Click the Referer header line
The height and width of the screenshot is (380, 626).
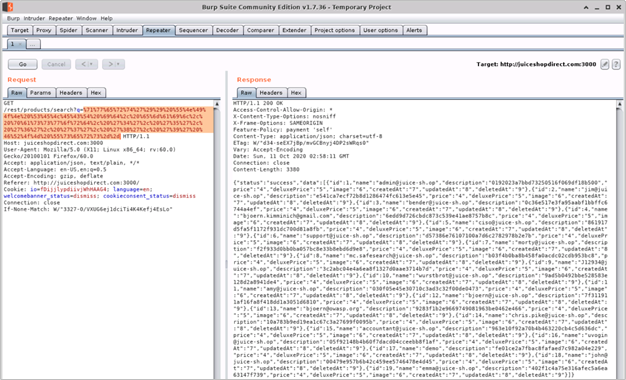(71, 183)
